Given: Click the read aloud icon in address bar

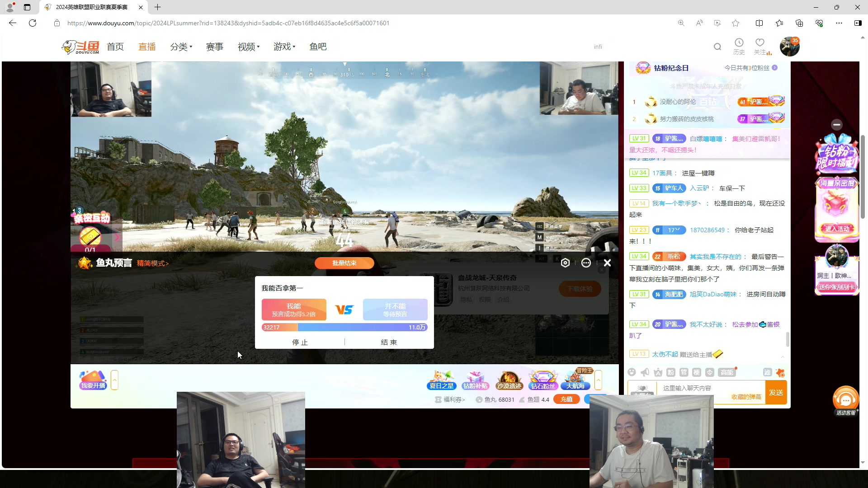Looking at the screenshot, I should 699,23.
